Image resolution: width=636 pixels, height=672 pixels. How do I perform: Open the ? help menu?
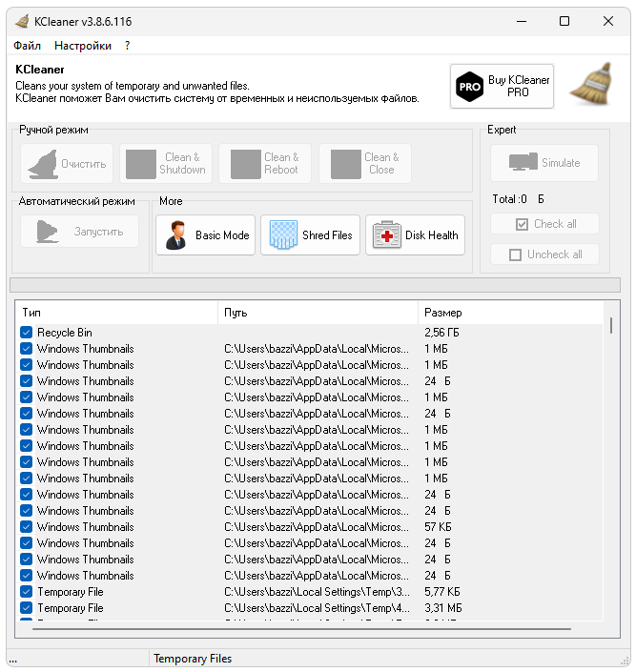point(128,46)
